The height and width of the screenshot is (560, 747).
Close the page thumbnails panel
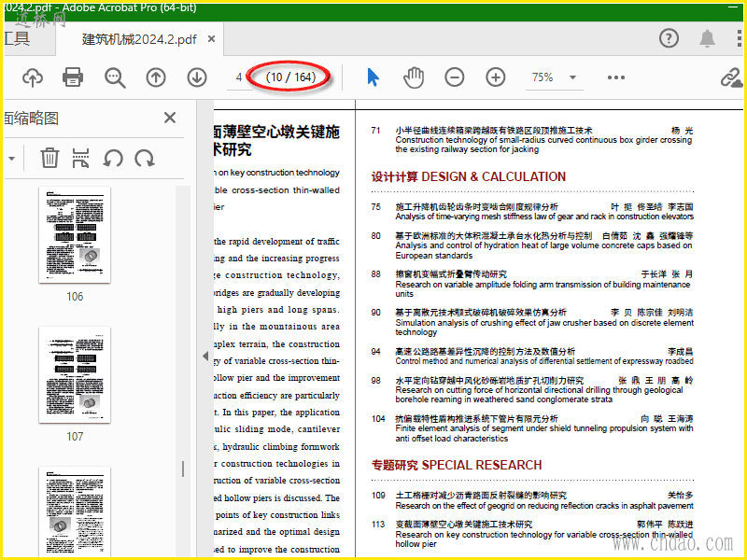tap(170, 118)
